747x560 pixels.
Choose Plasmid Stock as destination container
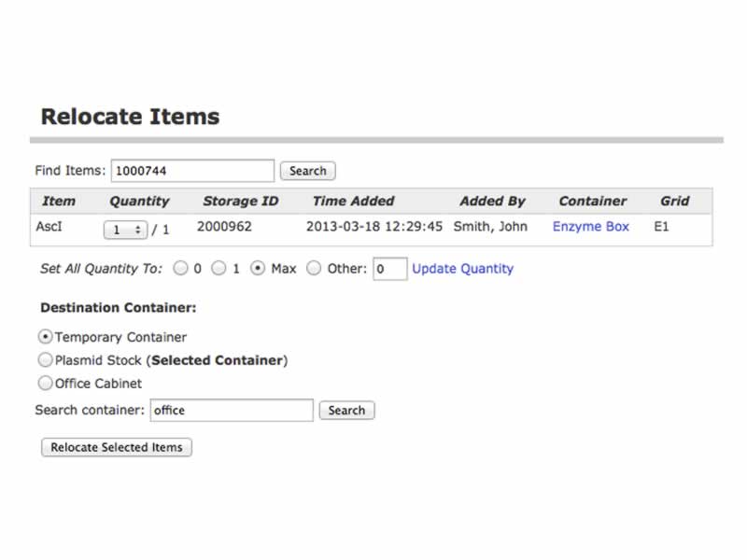pyautogui.click(x=45, y=360)
